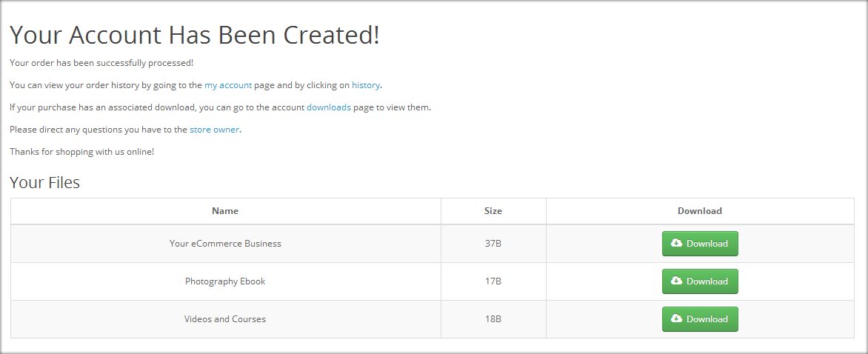Select the Videos and Courses file name
The height and width of the screenshot is (354, 868).
(225, 318)
